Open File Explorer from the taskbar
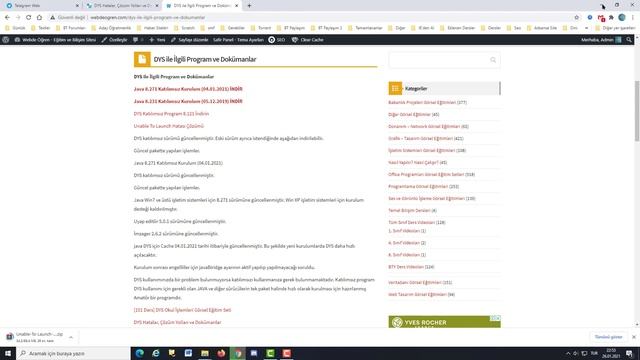Image resolution: width=640 pixels, height=360 pixels. click(x=205, y=353)
